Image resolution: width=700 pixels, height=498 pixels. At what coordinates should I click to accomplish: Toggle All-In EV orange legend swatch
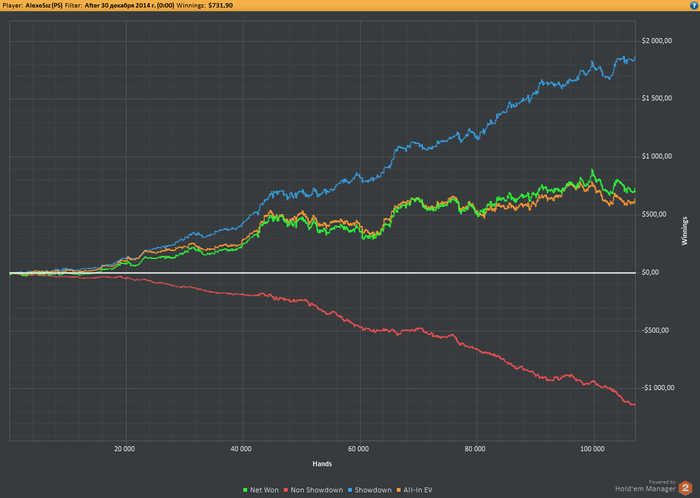399,490
